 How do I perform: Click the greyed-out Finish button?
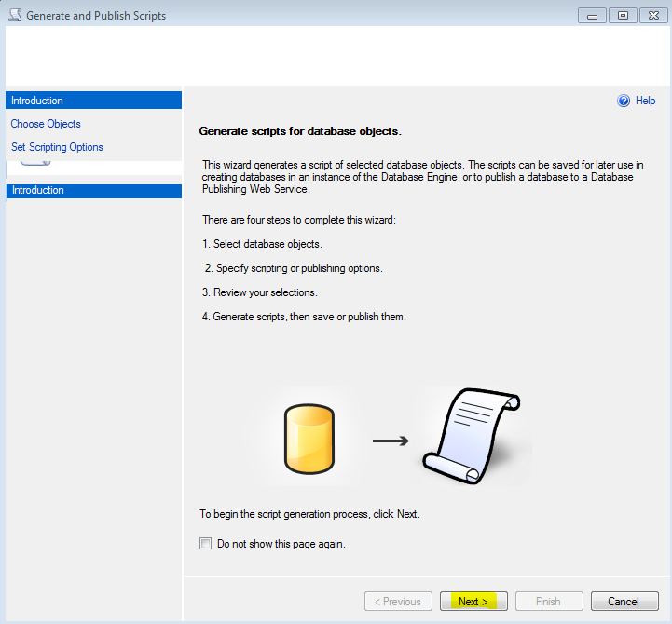pos(549,602)
